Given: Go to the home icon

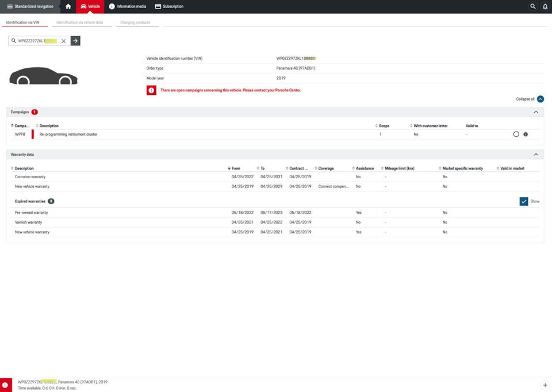Looking at the screenshot, I should coord(68,6).
